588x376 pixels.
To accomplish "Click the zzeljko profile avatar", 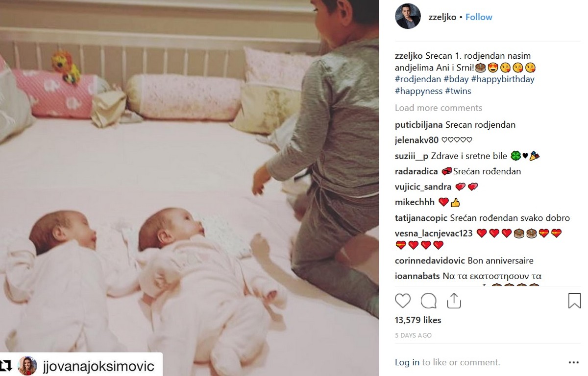I will click(408, 17).
